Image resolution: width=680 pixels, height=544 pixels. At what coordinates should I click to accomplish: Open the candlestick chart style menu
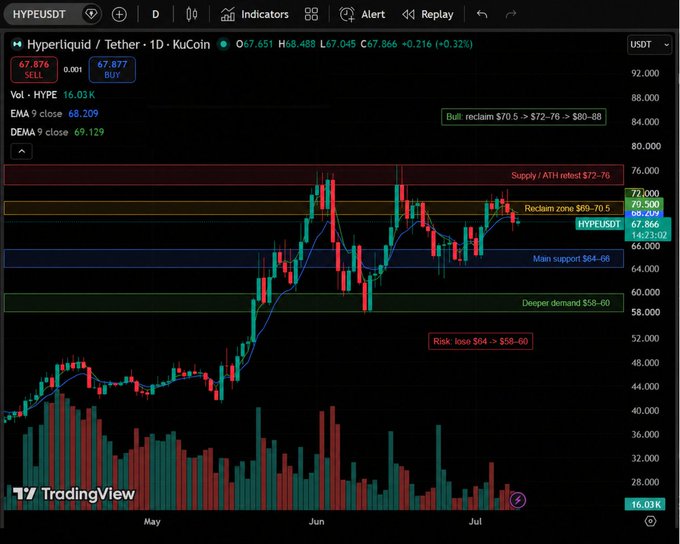[192, 14]
